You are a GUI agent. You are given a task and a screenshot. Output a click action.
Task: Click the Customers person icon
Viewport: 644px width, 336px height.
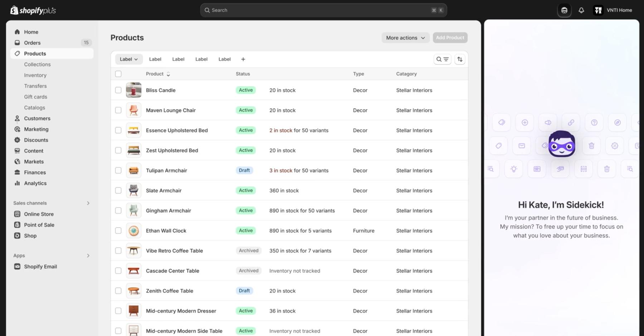[17, 118]
